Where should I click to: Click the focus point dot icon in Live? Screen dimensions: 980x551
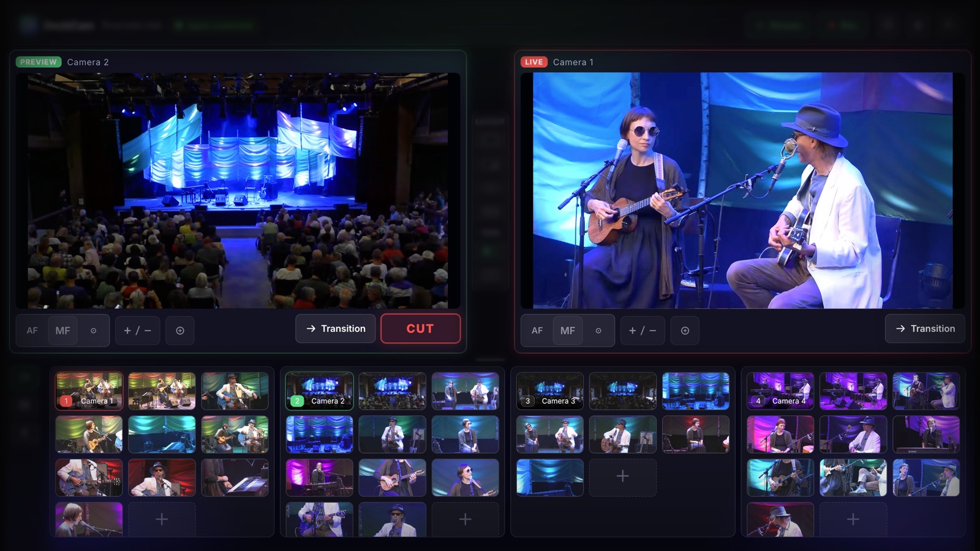(598, 331)
